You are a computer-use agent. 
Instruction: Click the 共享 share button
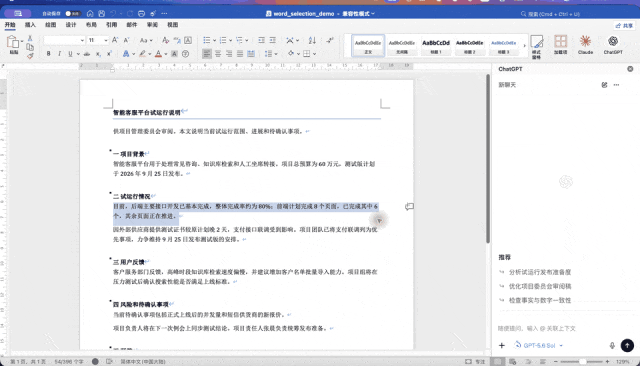pos(624,25)
